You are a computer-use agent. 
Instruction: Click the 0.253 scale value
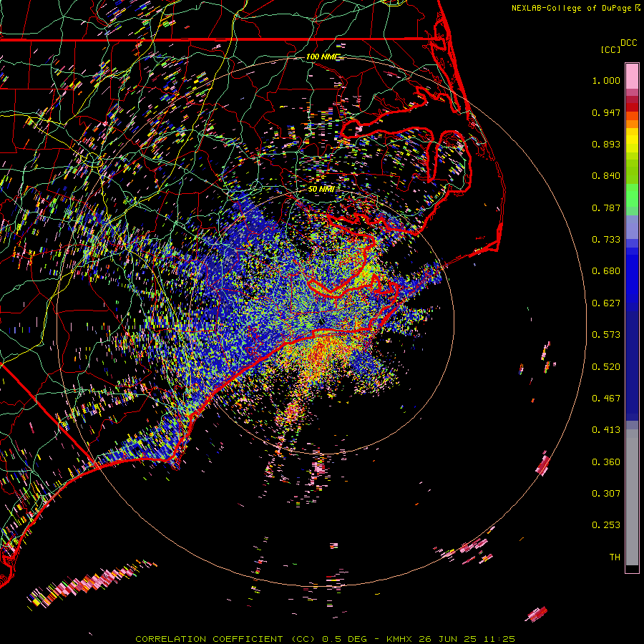tap(606, 525)
